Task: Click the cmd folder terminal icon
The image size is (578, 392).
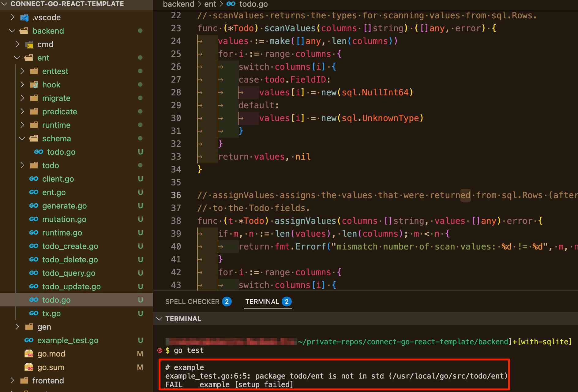Action: tap(29, 45)
